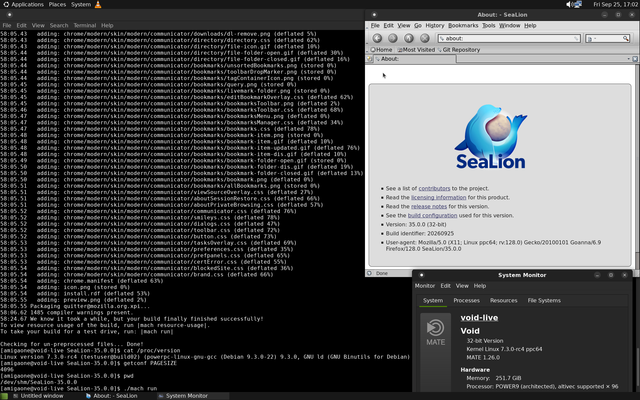This screenshot has height=400, width=640.
Task: Go forward in SeaLion browser
Action: 393,38
